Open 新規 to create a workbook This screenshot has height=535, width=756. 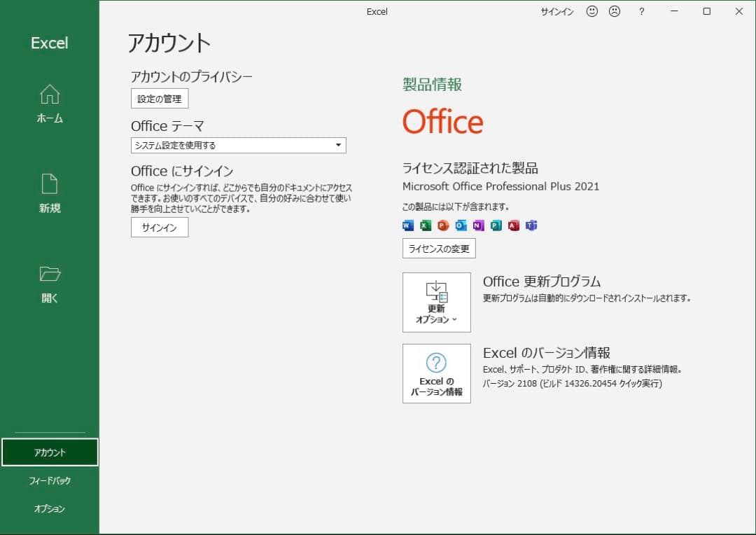tap(49, 193)
